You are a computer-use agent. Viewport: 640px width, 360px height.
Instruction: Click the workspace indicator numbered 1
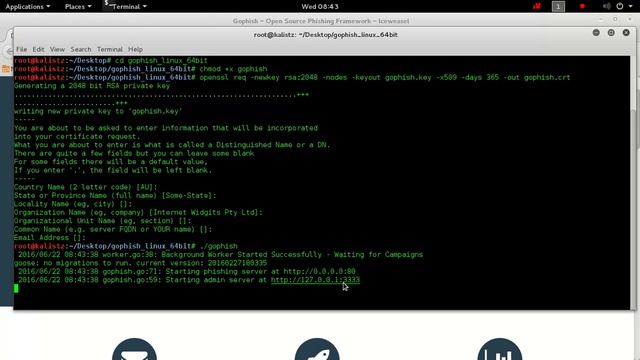[558, 7]
